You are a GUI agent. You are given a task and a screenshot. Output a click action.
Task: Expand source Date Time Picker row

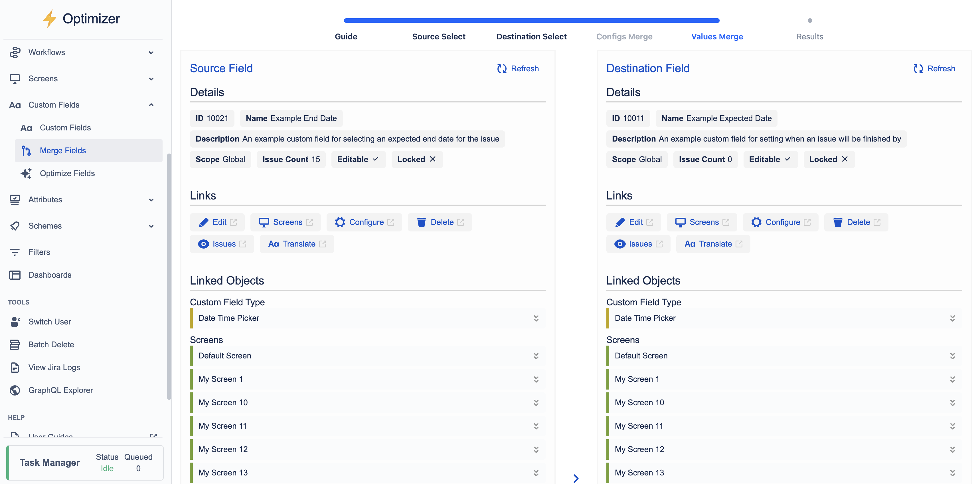click(x=536, y=318)
